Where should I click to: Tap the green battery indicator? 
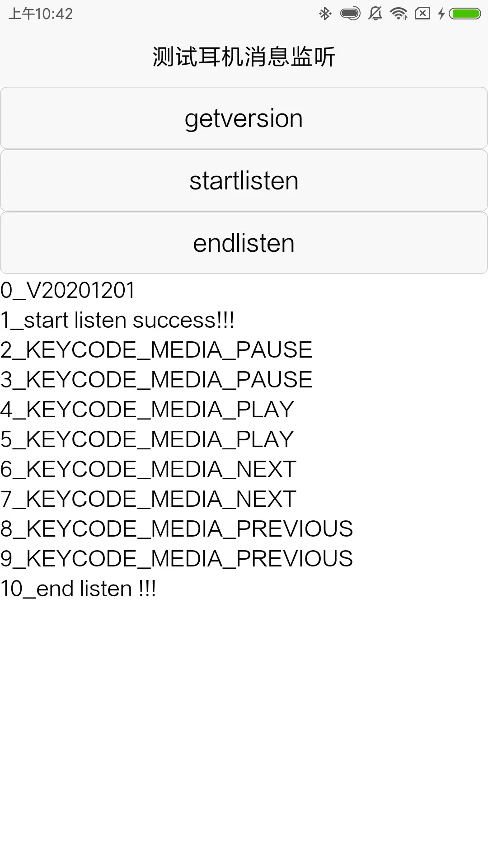coord(466,14)
